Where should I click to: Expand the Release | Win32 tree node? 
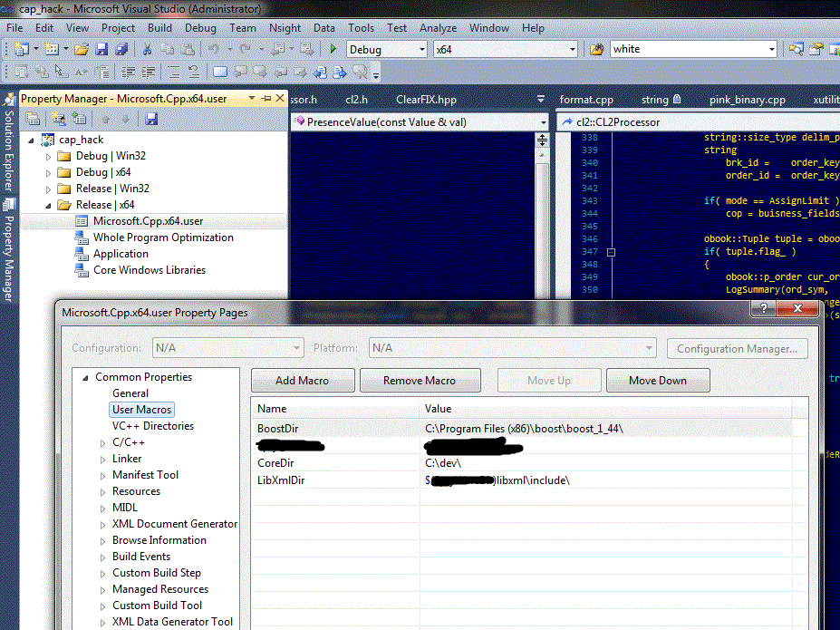pos(48,189)
